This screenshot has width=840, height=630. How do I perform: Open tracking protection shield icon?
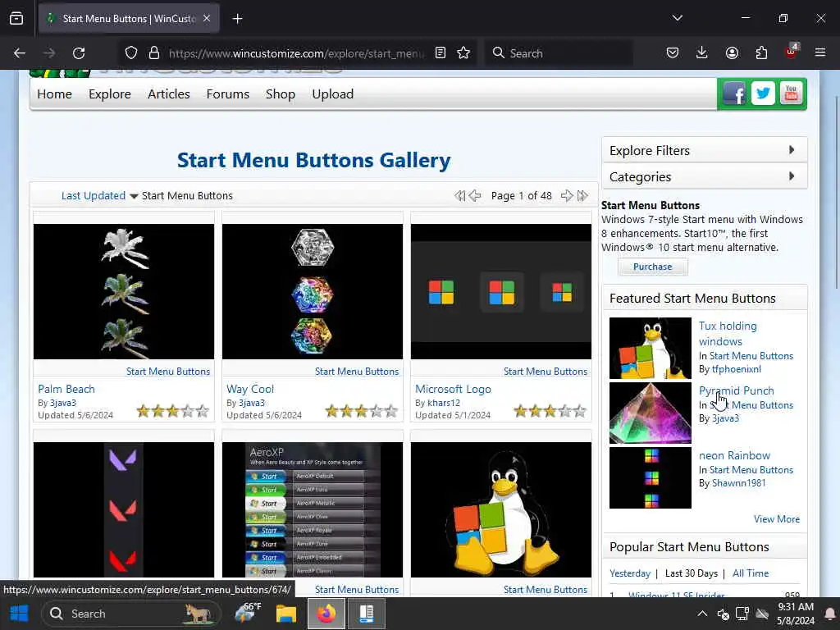(131, 53)
